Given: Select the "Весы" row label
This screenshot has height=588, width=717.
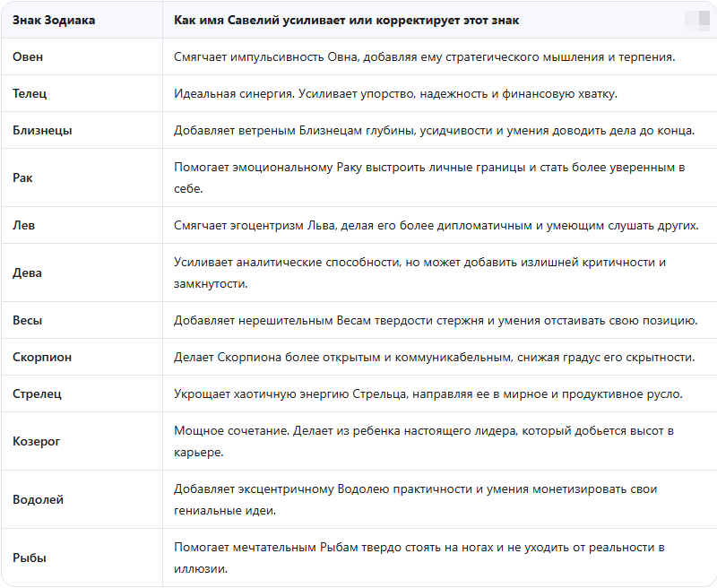Looking at the screenshot, I should pos(27,320).
